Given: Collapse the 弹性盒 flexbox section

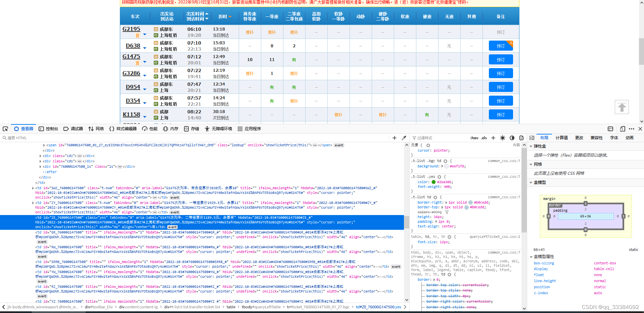Looking at the screenshot, I should pos(531,146).
